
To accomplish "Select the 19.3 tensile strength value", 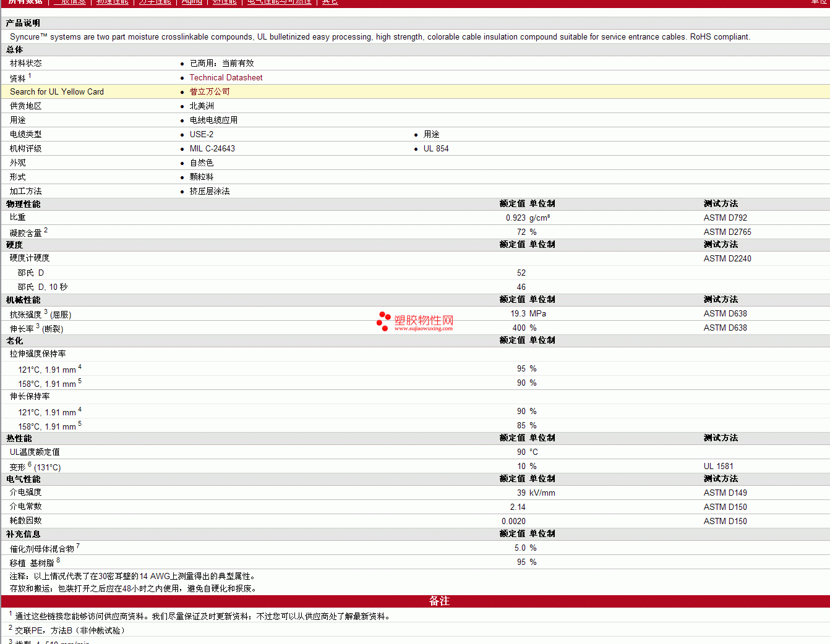I will pos(518,314).
